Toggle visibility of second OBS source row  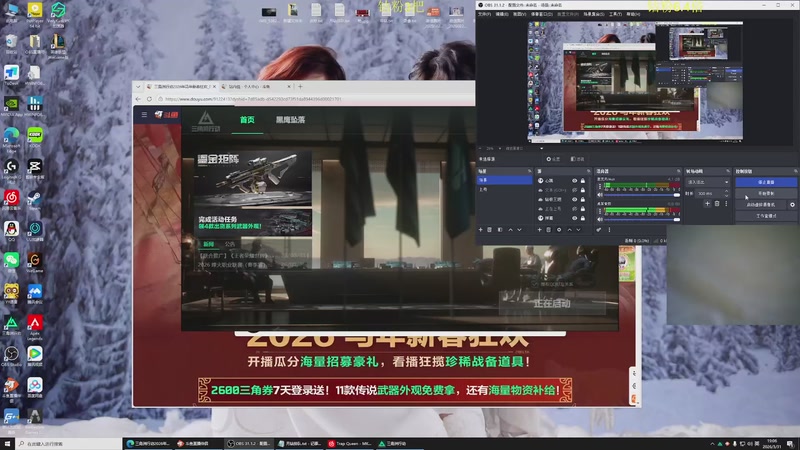574,190
